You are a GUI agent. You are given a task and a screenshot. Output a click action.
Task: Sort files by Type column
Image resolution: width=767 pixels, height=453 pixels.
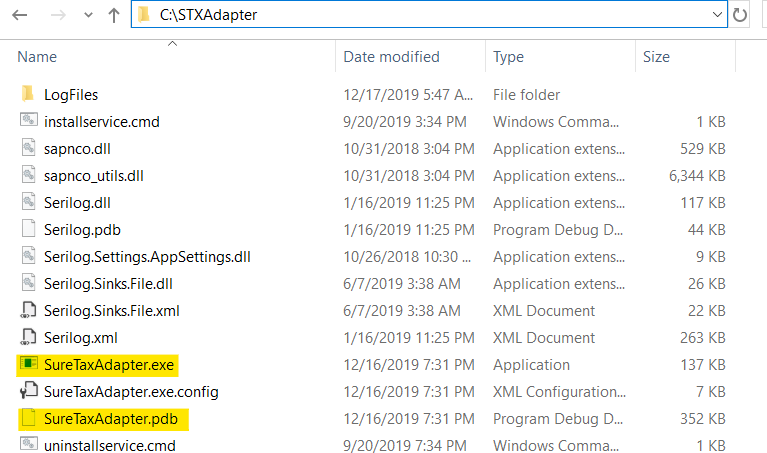(508, 57)
